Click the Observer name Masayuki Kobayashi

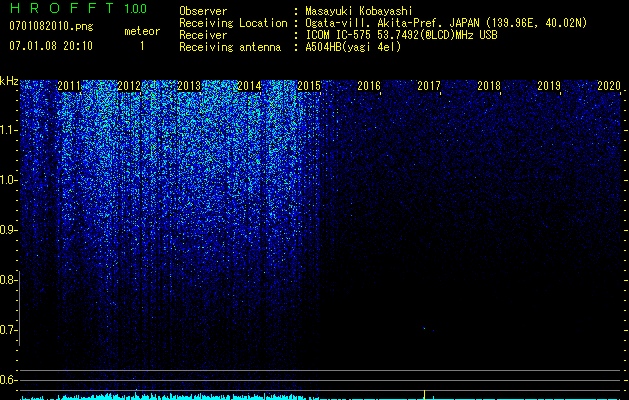(359, 11)
